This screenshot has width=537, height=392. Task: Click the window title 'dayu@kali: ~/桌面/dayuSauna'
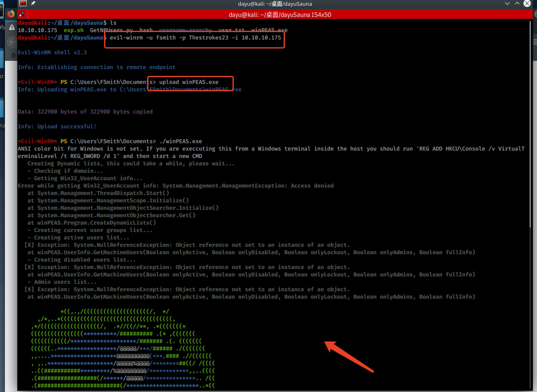[275, 4]
